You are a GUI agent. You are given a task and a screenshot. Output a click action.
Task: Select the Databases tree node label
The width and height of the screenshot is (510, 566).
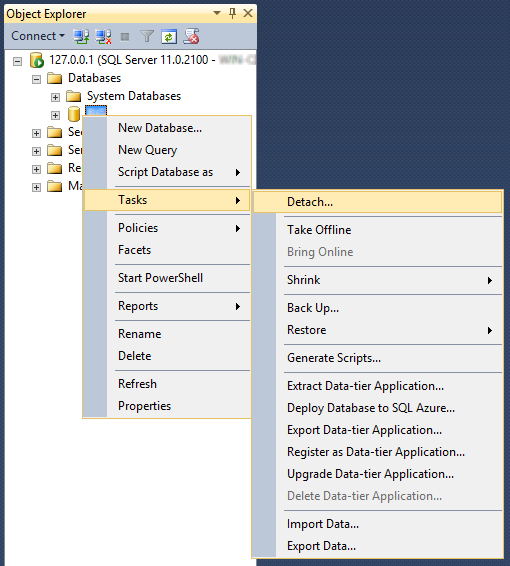[x=95, y=78]
